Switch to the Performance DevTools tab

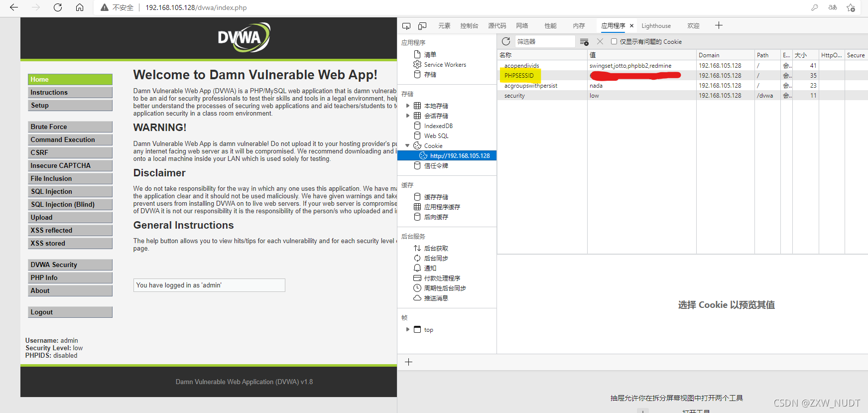click(550, 26)
